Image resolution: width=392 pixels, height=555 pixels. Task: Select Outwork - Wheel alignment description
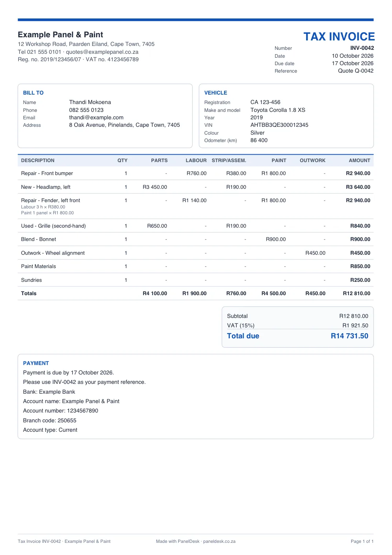point(53,253)
